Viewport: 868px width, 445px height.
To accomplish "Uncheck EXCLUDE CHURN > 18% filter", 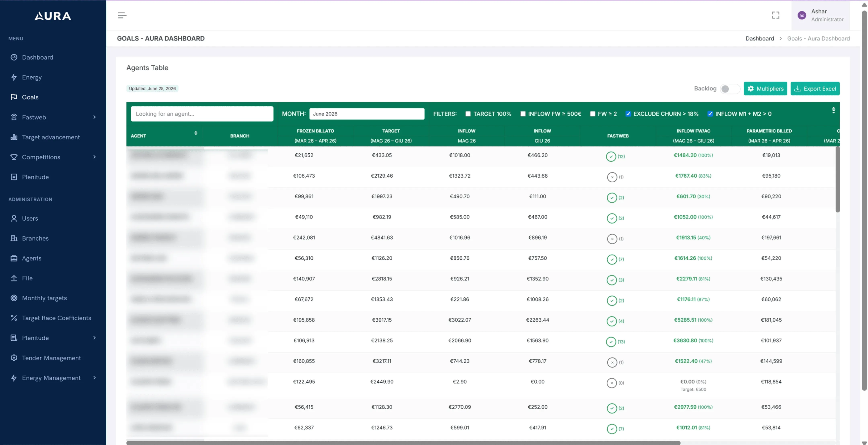I will (628, 114).
